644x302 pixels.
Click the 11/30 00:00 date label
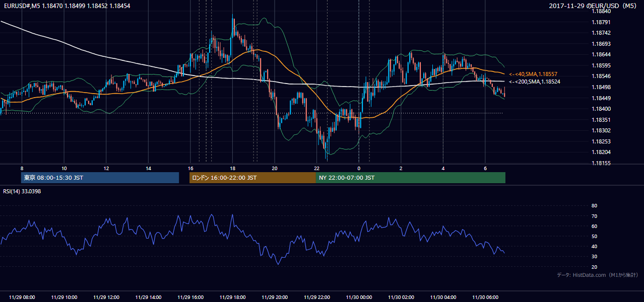pos(359,297)
